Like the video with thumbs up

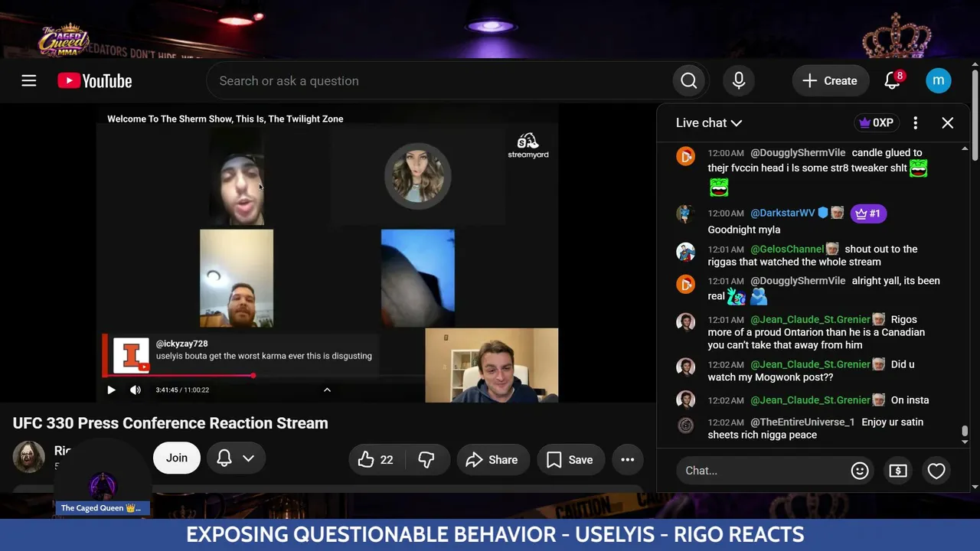376,459
